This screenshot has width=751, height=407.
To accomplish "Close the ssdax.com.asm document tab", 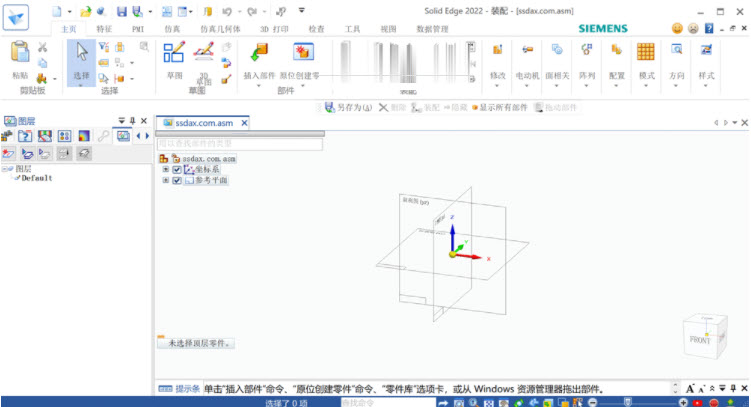I will click(244, 123).
